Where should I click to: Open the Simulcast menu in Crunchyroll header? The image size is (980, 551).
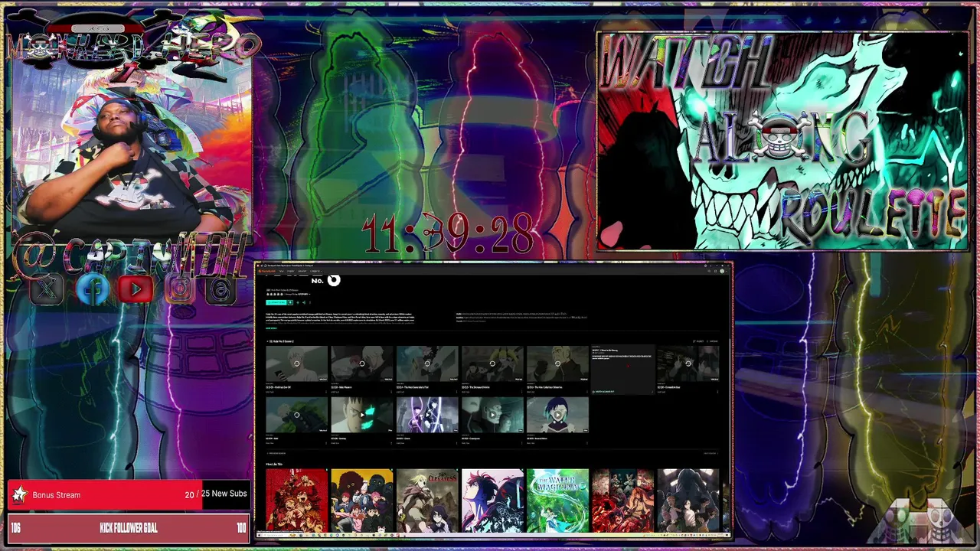[302, 271]
